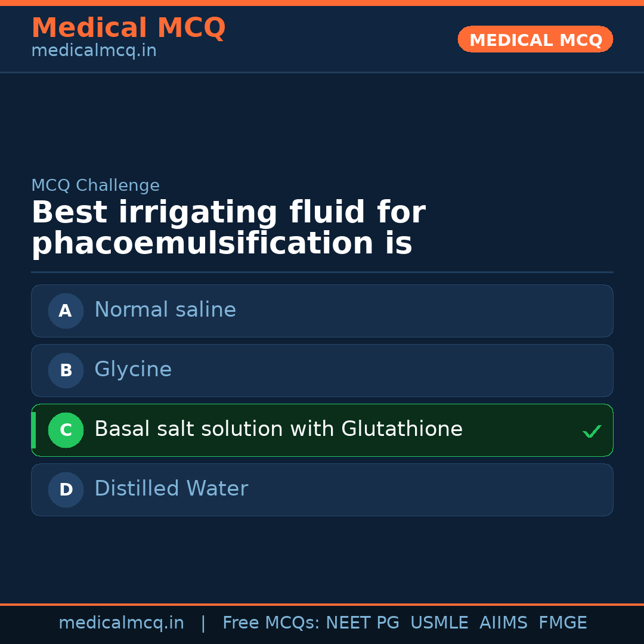Click FMGE in the footer
The width and height of the screenshot is (644, 644).
pyautogui.click(x=563, y=623)
